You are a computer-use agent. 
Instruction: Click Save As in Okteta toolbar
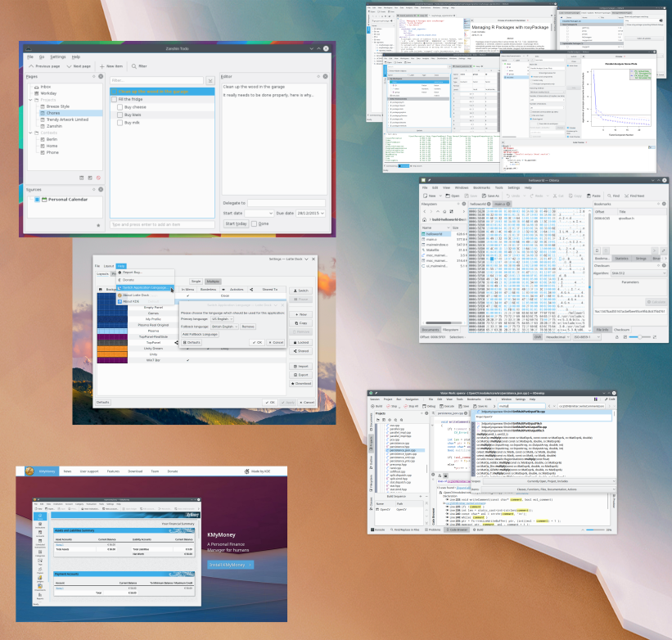[489, 196]
